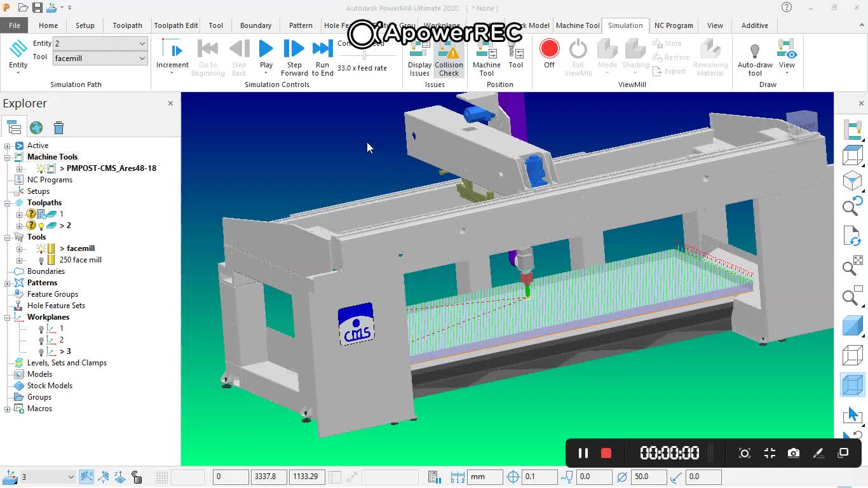Close the Explorer panel
868x488 pixels.
pos(170,103)
